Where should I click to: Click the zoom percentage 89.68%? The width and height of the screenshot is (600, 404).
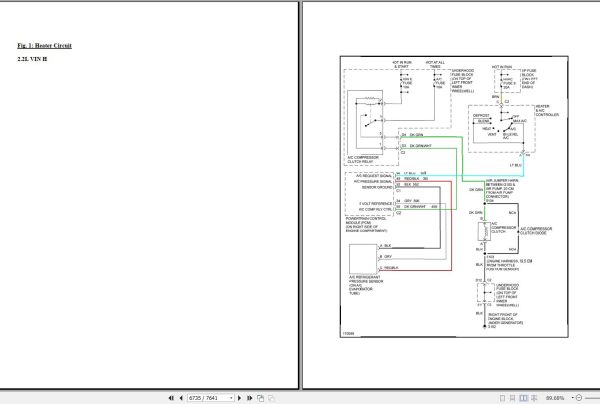coord(555,398)
